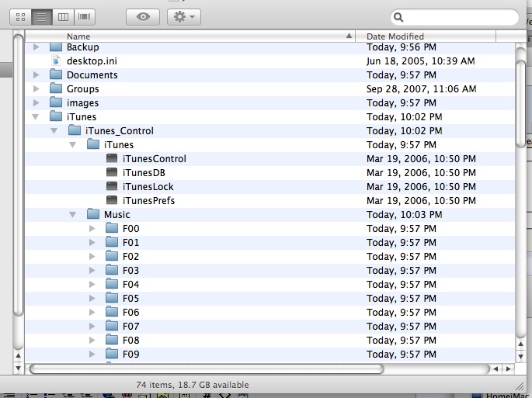532x398 pixels.
Task: Select the Documents folder icon
Action: coord(56,74)
